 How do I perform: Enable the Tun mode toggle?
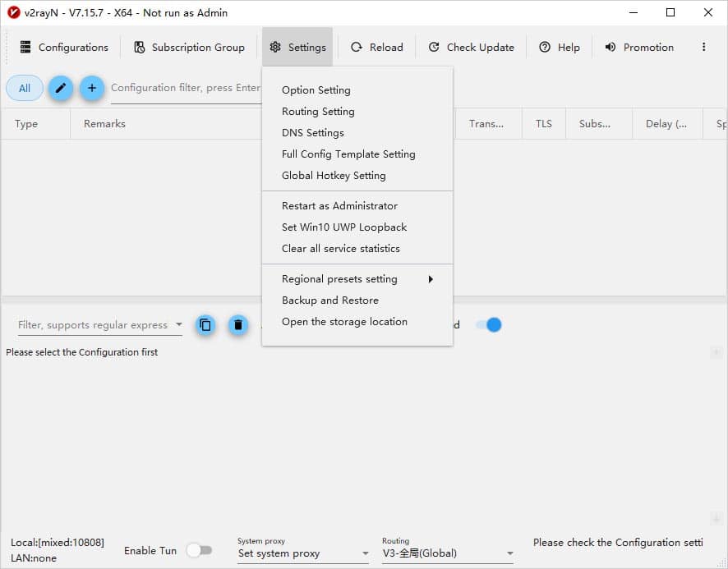pos(200,550)
